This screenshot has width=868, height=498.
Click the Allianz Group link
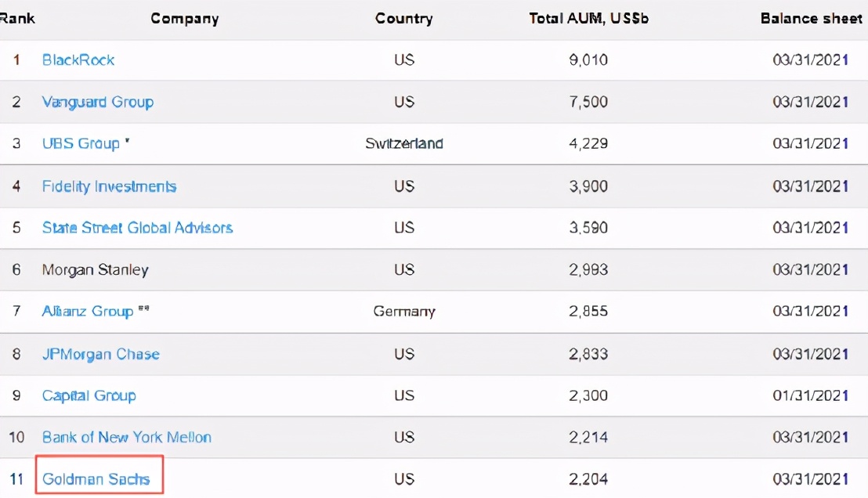pyautogui.click(x=88, y=312)
